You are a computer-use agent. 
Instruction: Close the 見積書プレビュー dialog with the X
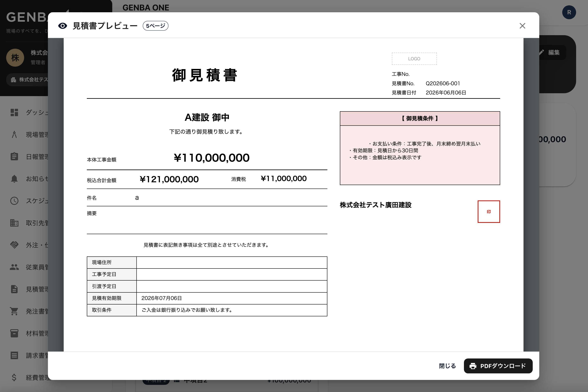coord(522,26)
